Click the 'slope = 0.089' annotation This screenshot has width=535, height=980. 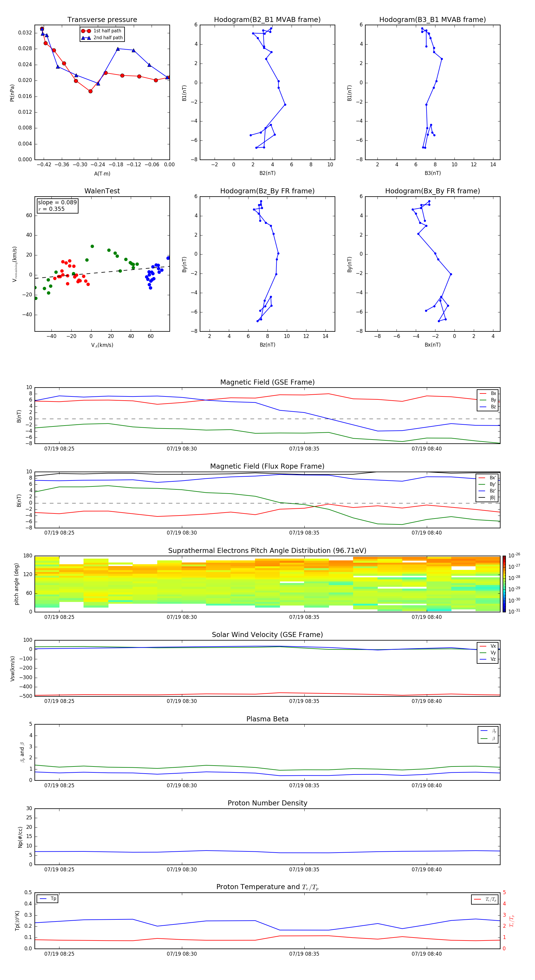pyautogui.click(x=57, y=203)
